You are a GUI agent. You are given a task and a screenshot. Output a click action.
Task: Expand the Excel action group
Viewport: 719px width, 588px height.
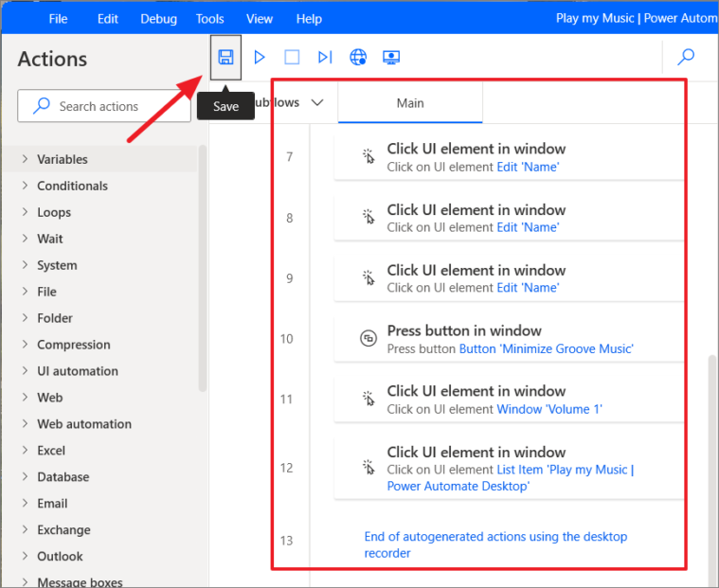click(25, 450)
